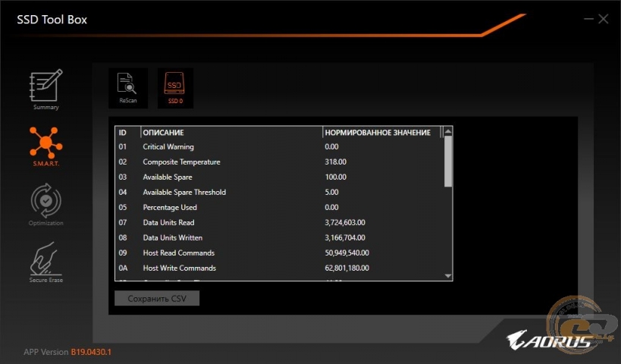621x364 pixels.
Task: Click the ReScan drives icon
Action: pyautogui.click(x=128, y=88)
